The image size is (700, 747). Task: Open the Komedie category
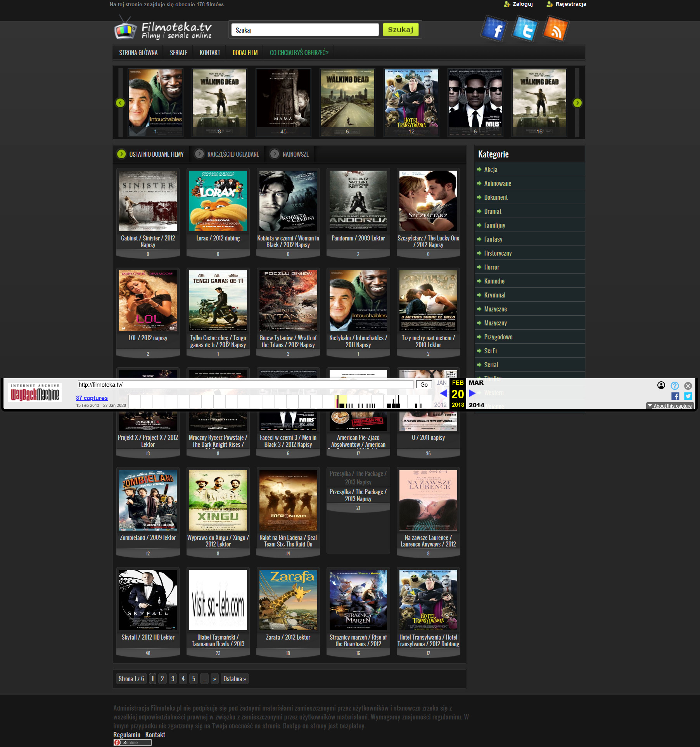pos(494,281)
